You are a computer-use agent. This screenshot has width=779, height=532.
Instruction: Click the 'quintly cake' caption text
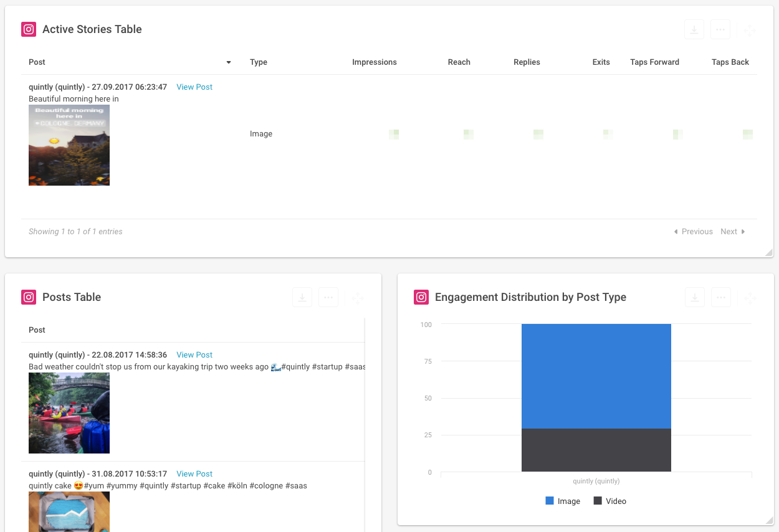pyautogui.click(x=168, y=486)
